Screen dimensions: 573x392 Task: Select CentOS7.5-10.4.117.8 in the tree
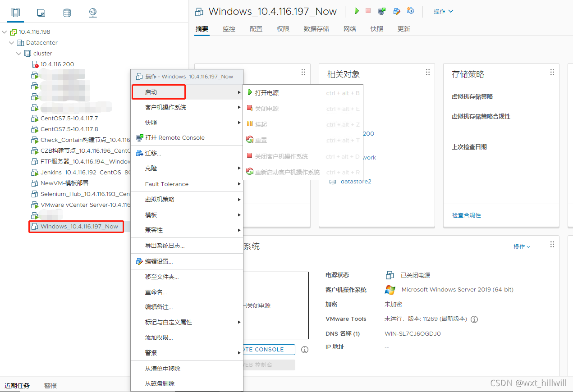[x=69, y=129]
